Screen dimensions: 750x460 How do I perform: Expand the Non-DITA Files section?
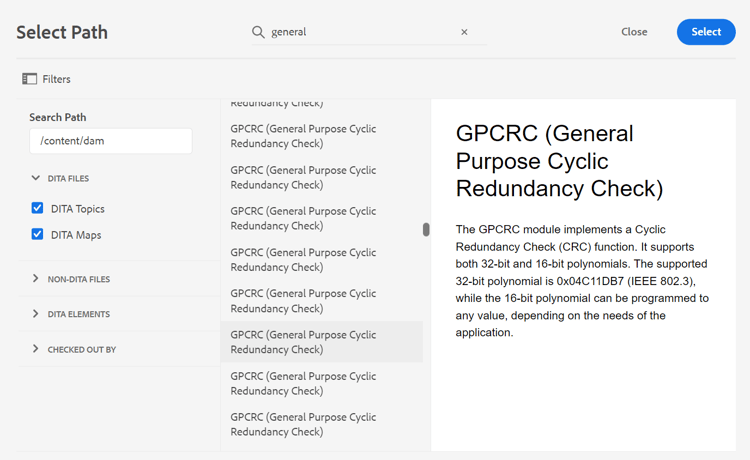click(x=36, y=279)
